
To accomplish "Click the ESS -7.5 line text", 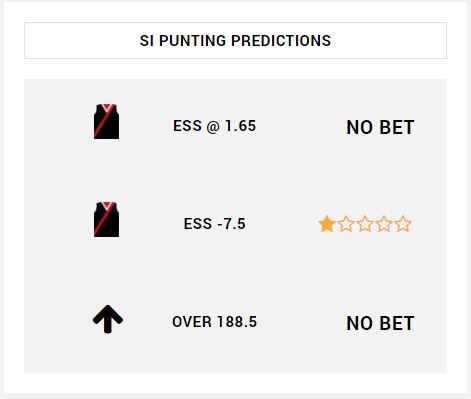I will pos(214,224).
